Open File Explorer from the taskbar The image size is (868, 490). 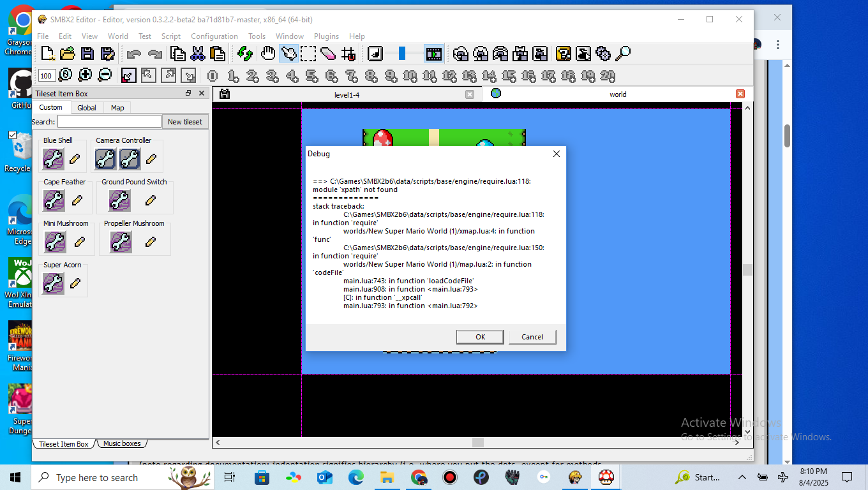tap(387, 477)
